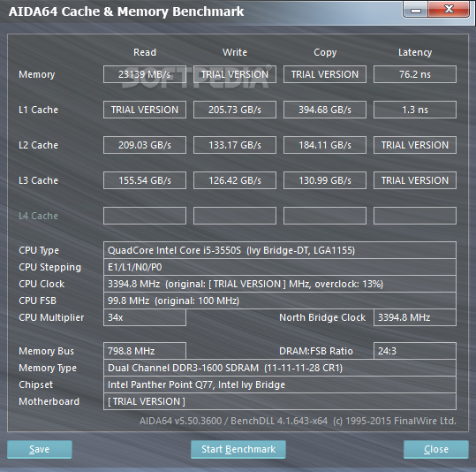Click CPU Multiplier value 34x

coord(145,317)
